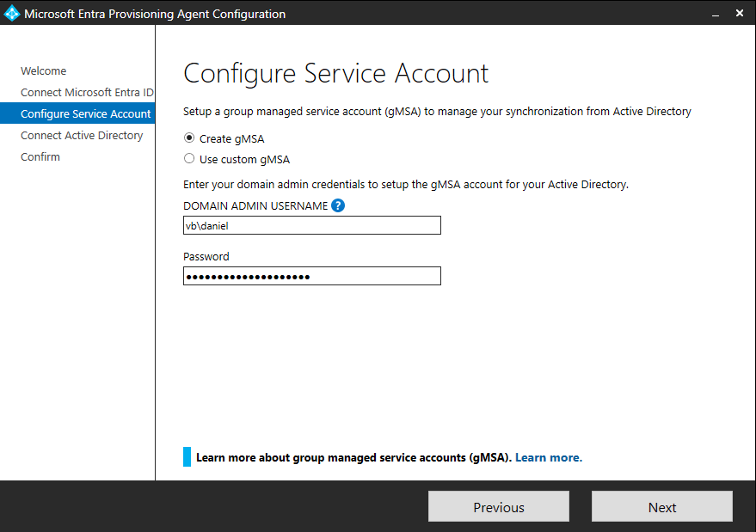Click the Next button
The image size is (756, 532).
[x=662, y=506]
